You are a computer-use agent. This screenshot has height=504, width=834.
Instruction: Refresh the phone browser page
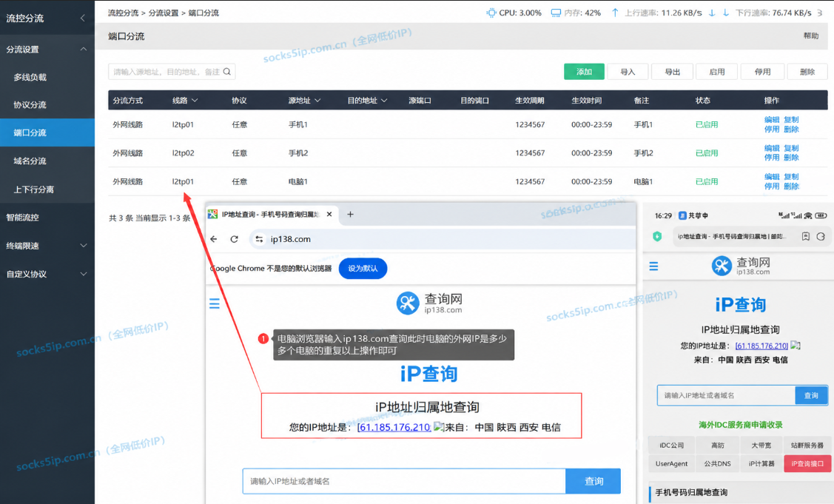click(821, 236)
